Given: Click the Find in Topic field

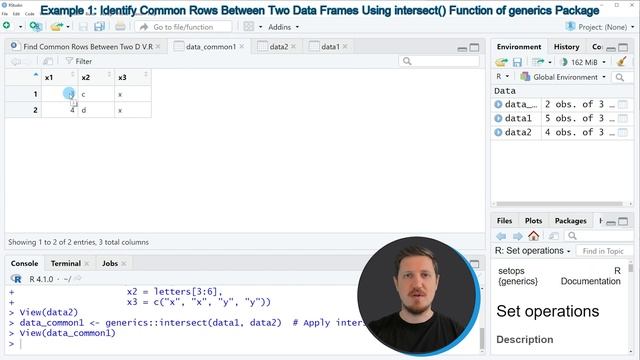Looking at the screenshot, I should click(603, 251).
